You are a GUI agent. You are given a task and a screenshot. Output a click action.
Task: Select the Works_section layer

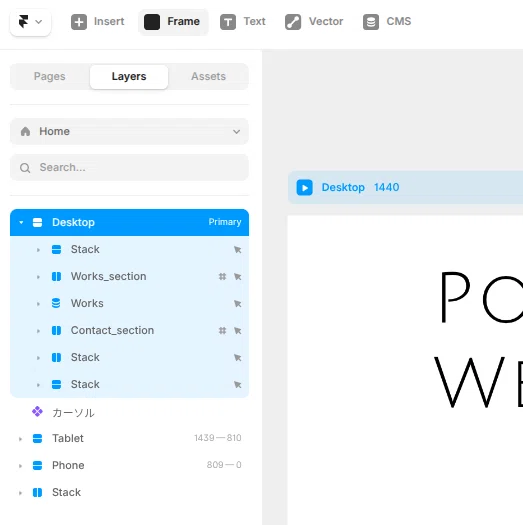coord(129,277)
